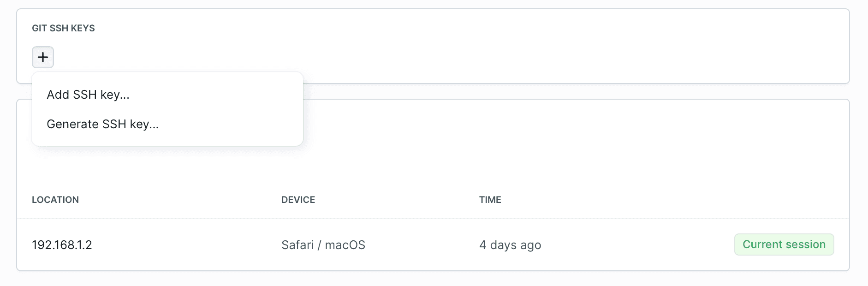Screen dimensions: 868x286
Task: Choose "Add SSH key..." from the menu
Action: click(x=88, y=95)
